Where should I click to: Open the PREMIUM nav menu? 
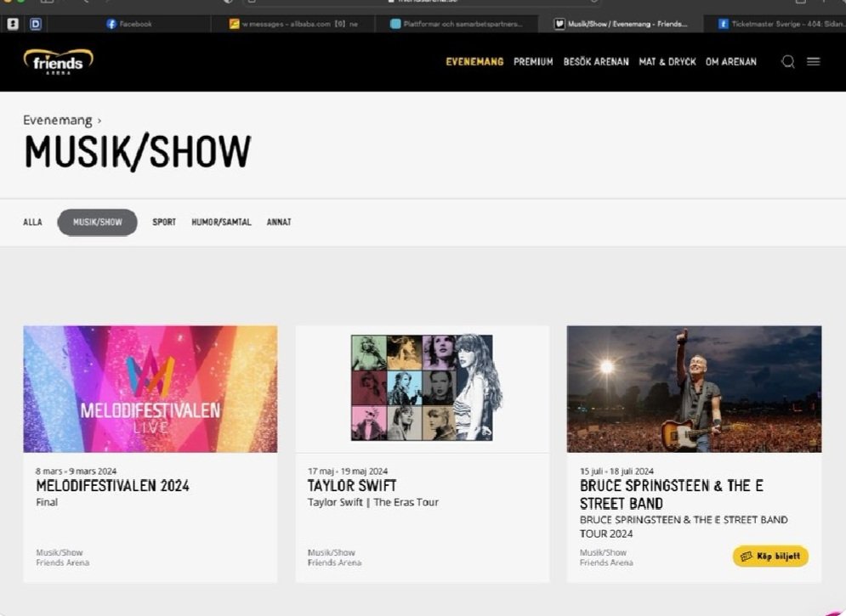pyautogui.click(x=533, y=61)
